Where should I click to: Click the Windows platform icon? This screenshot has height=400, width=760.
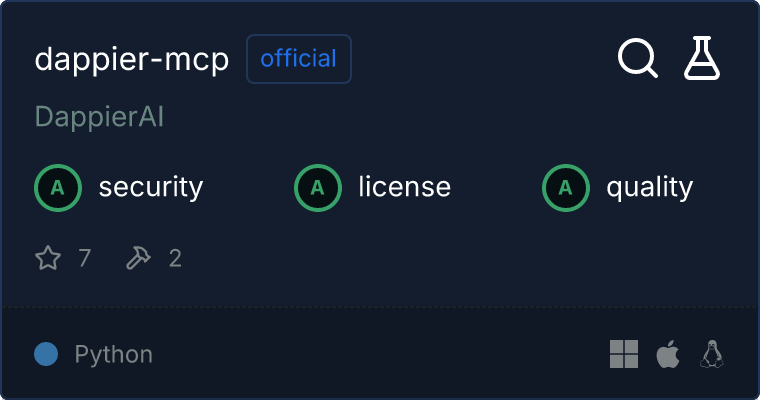pos(624,354)
